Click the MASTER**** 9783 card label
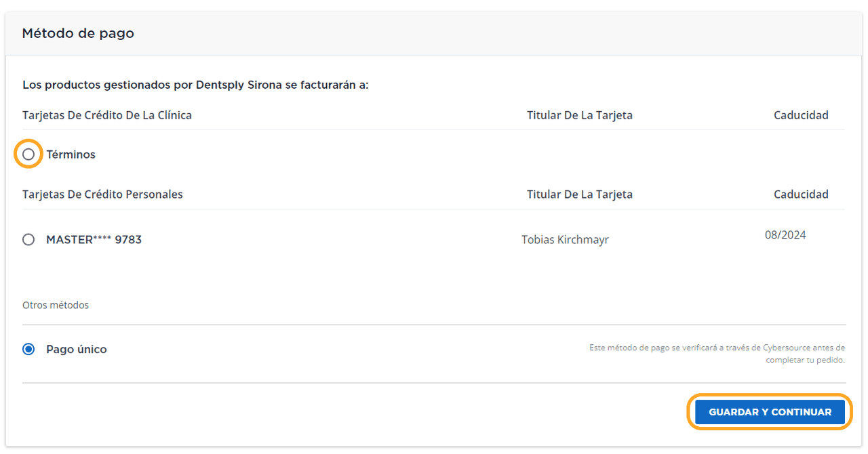This screenshot has height=454, width=868. (x=94, y=240)
